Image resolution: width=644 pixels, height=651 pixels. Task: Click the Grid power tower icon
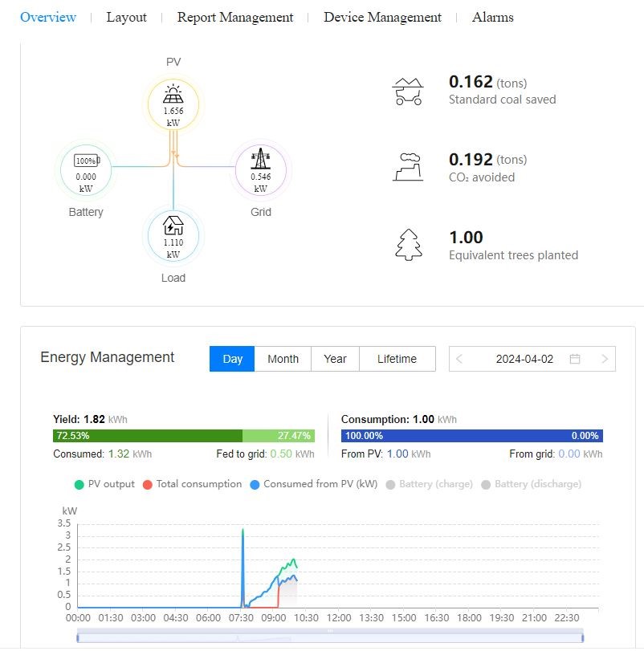(260, 159)
